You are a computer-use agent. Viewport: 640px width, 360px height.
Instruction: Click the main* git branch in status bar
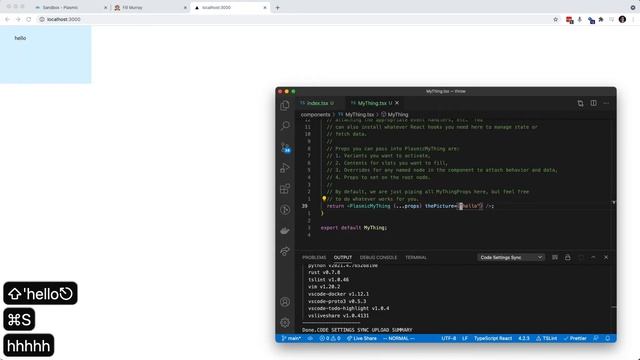click(x=291, y=338)
